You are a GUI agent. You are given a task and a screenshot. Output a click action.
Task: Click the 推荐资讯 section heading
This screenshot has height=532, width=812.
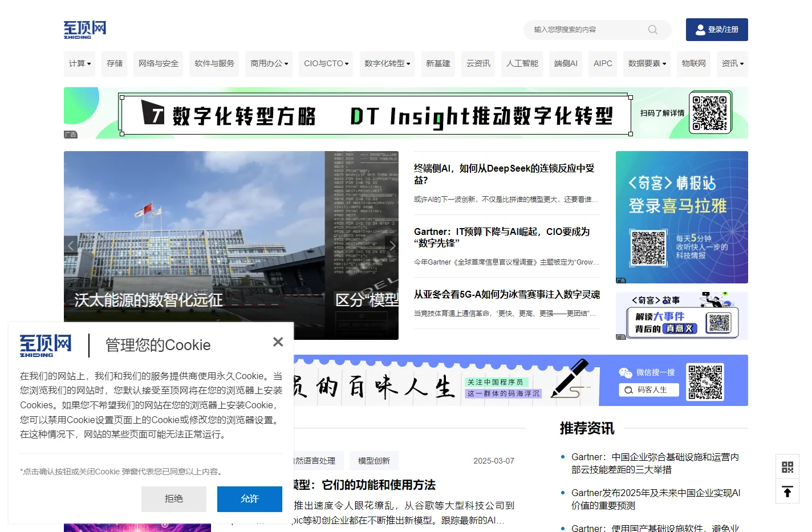[587, 428]
